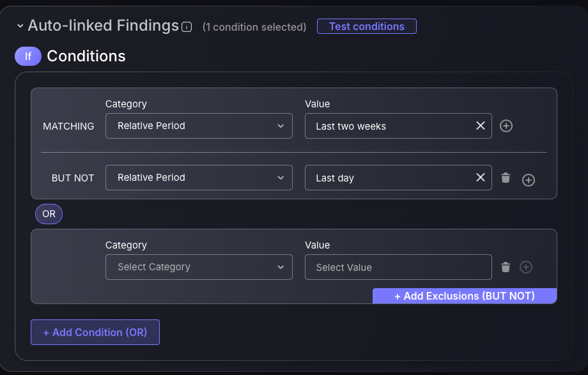Add another BUT NOT exclusion row
The width and height of the screenshot is (588, 375).
[529, 180]
